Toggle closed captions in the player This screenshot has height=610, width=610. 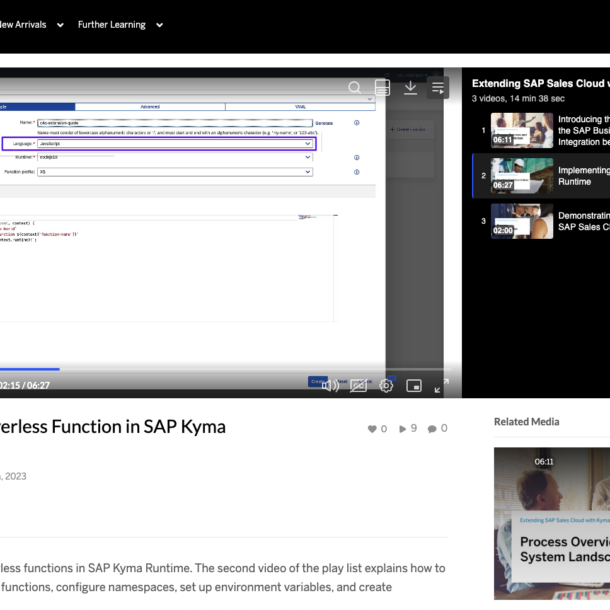tap(358, 386)
